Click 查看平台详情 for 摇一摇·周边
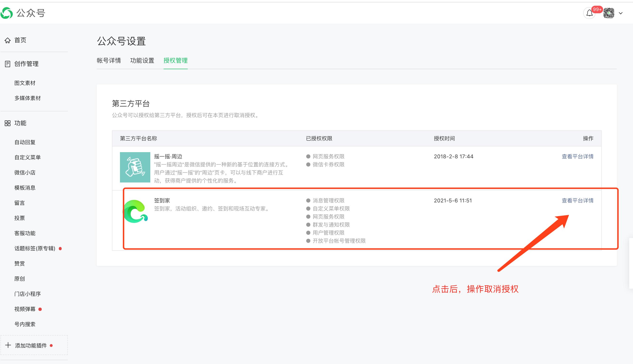This screenshot has height=364, width=633. coord(578,156)
